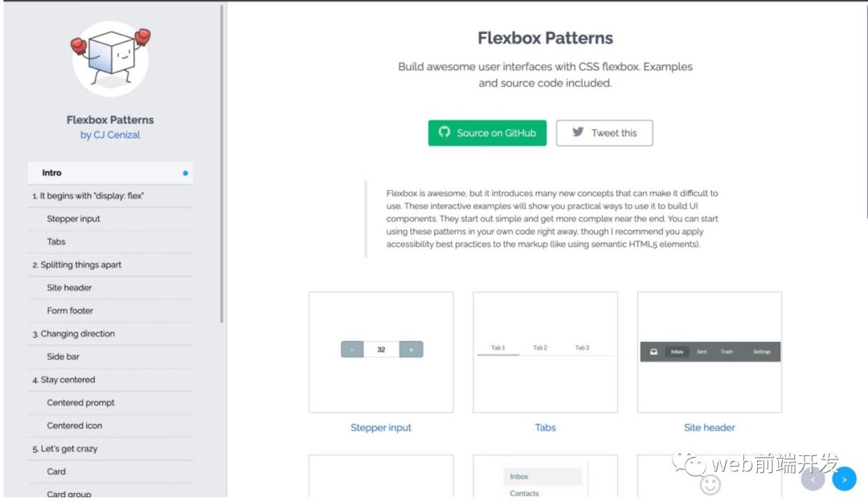Open the CJ Cenizal author link
Viewport: 868px width, 502px height.
coord(110,135)
